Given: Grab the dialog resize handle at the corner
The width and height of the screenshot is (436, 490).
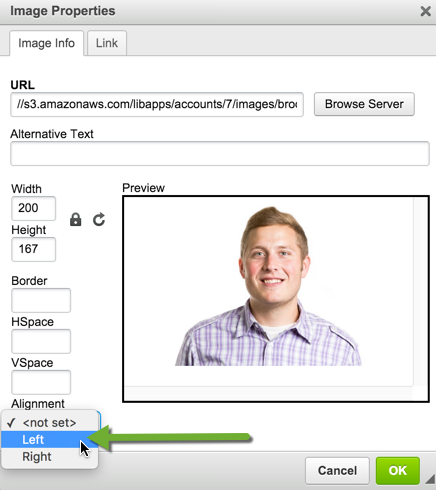Looking at the screenshot, I should point(430,478).
